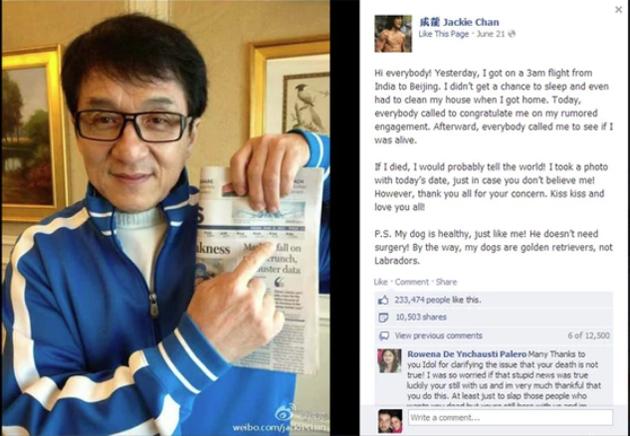The width and height of the screenshot is (630, 436).
Task: Focus the Write a comment field
Action: [x=511, y=418]
